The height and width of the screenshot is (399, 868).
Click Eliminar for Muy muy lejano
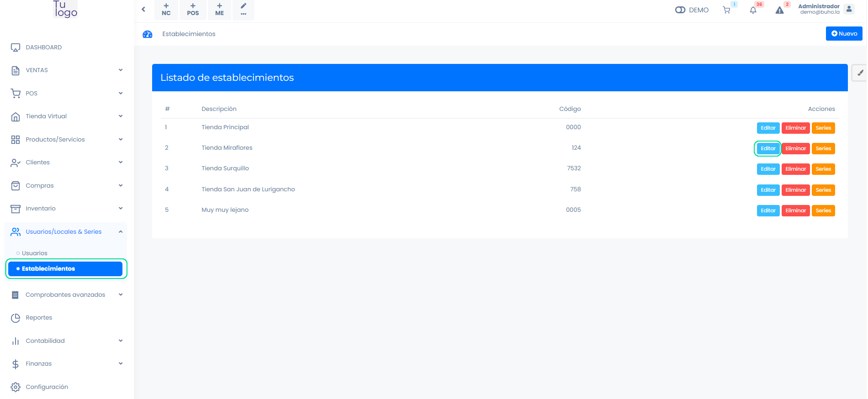[x=795, y=211]
